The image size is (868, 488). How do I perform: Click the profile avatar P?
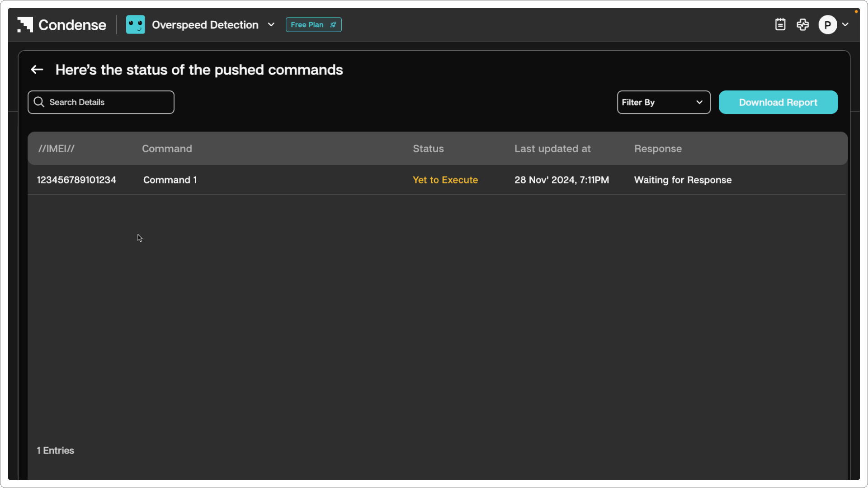pyautogui.click(x=828, y=25)
